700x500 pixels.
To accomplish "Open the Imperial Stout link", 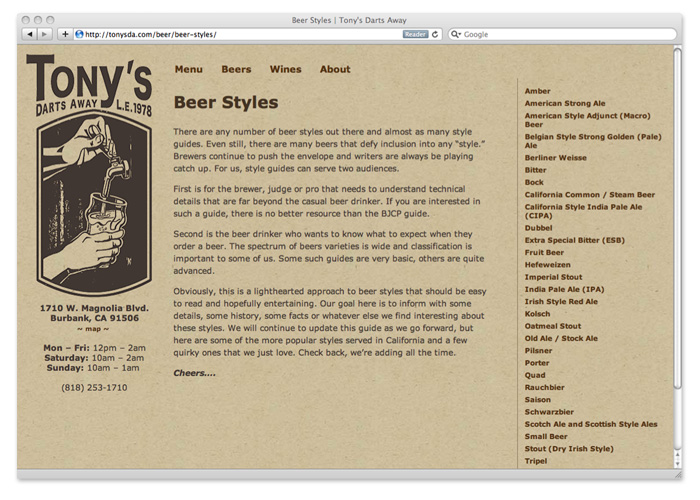I will pos(553,277).
